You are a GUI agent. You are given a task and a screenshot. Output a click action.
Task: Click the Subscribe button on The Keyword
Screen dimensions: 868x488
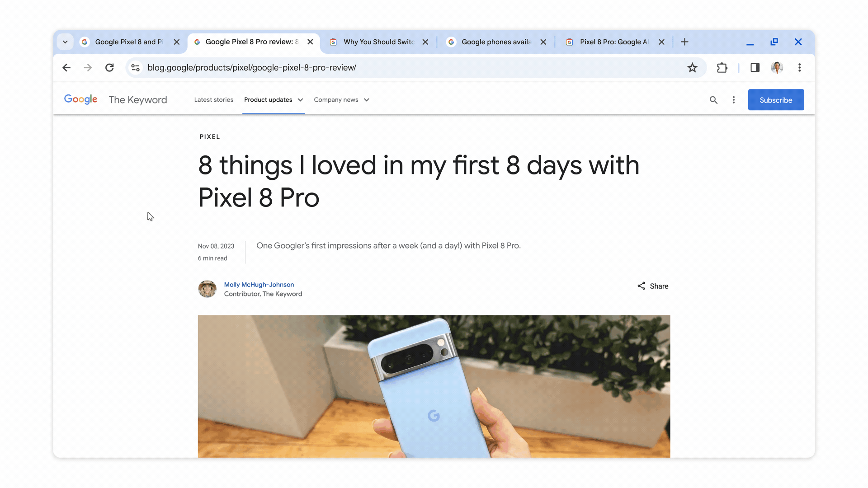click(776, 99)
